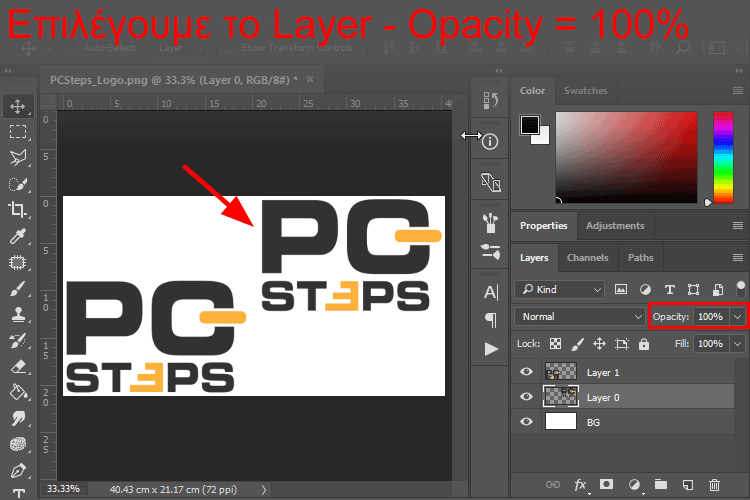Click the link layers icon
The height and width of the screenshot is (500, 750).
(x=553, y=485)
